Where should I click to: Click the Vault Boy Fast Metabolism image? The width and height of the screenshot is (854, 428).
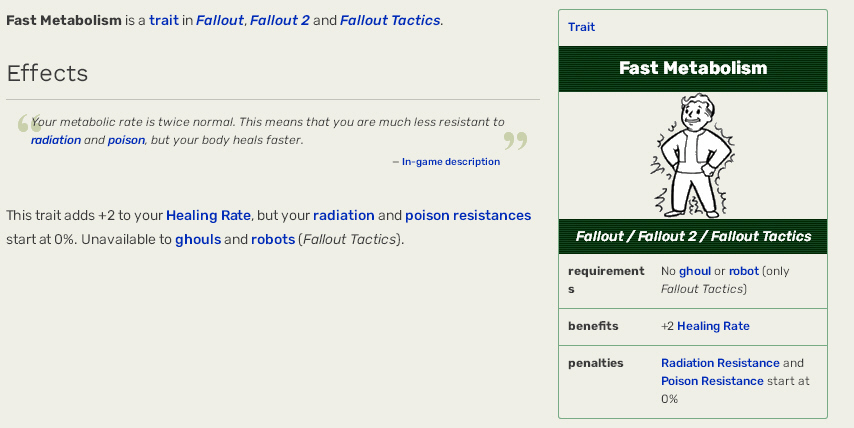click(692, 156)
